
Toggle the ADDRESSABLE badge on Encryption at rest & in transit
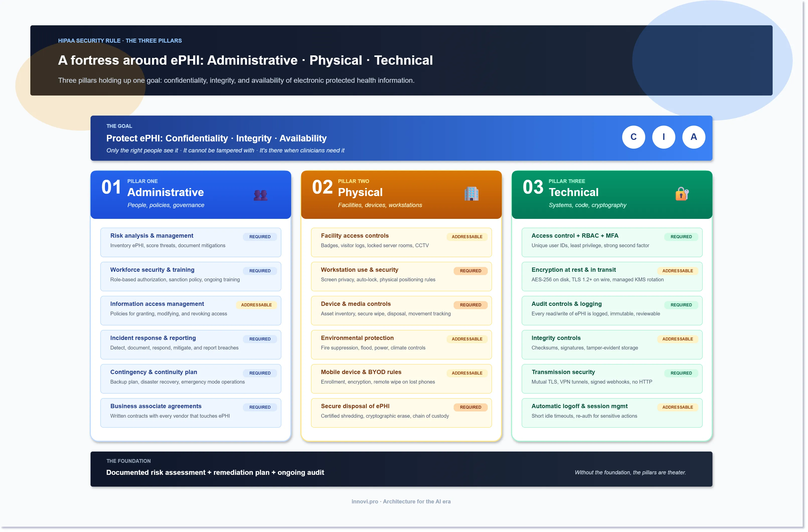point(678,271)
